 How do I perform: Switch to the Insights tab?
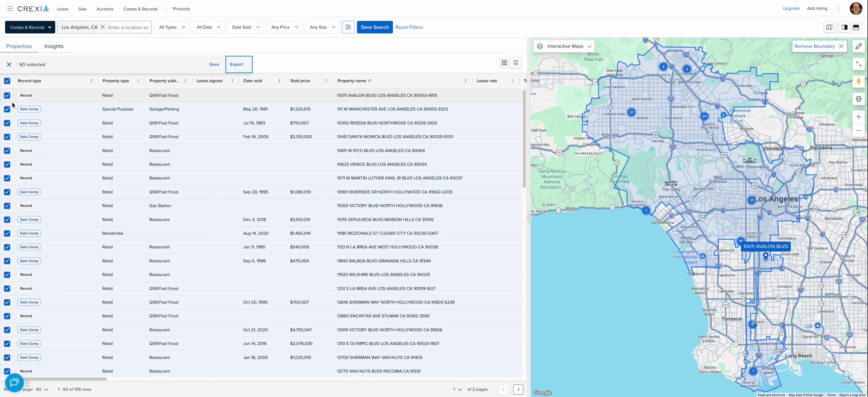[54, 46]
